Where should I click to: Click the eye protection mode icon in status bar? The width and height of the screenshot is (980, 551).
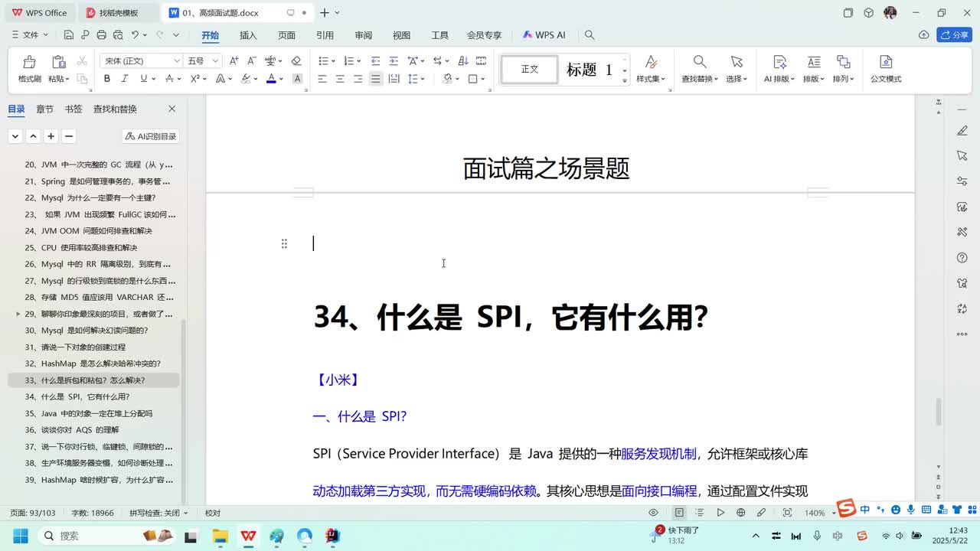pos(653,513)
